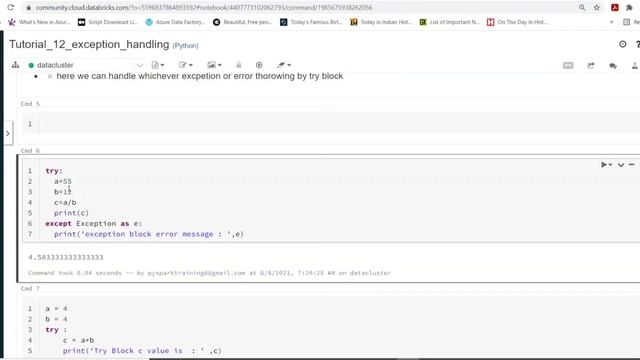
Task: Click the Cmd 5 label
Action: (x=30, y=104)
